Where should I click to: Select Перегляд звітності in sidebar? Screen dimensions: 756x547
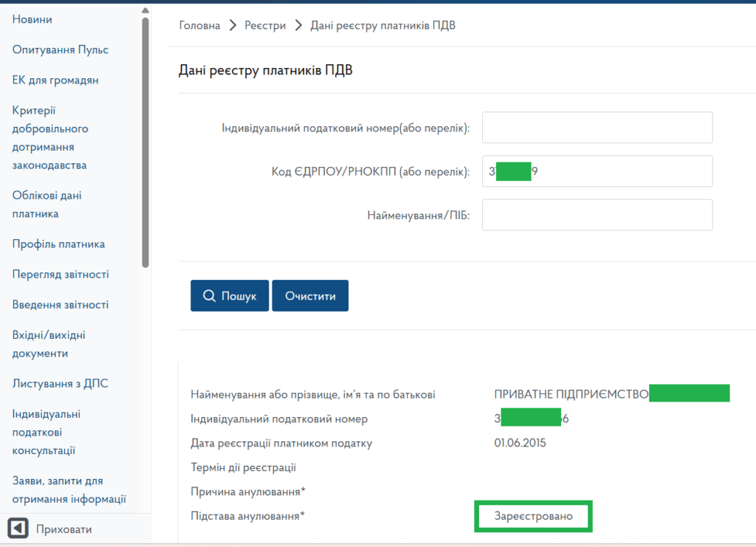click(x=61, y=274)
